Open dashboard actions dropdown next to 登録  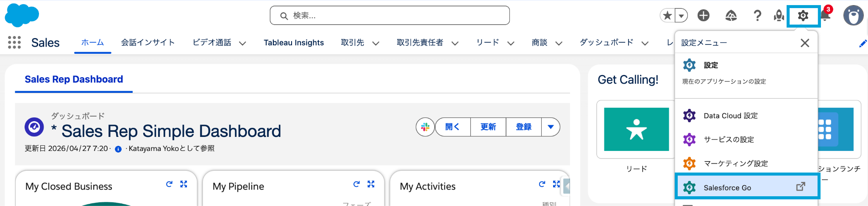pyautogui.click(x=551, y=127)
